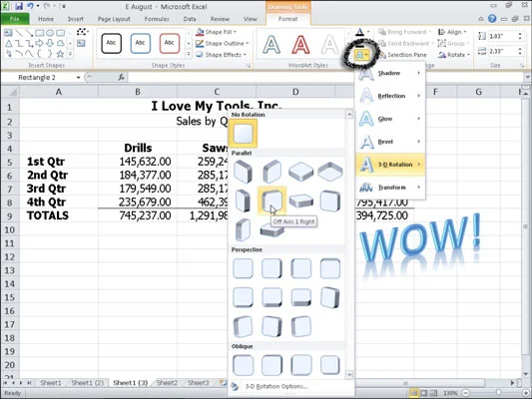Open 3-D Rotation Options link
This screenshot has width=532, height=399.
click(276, 386)
